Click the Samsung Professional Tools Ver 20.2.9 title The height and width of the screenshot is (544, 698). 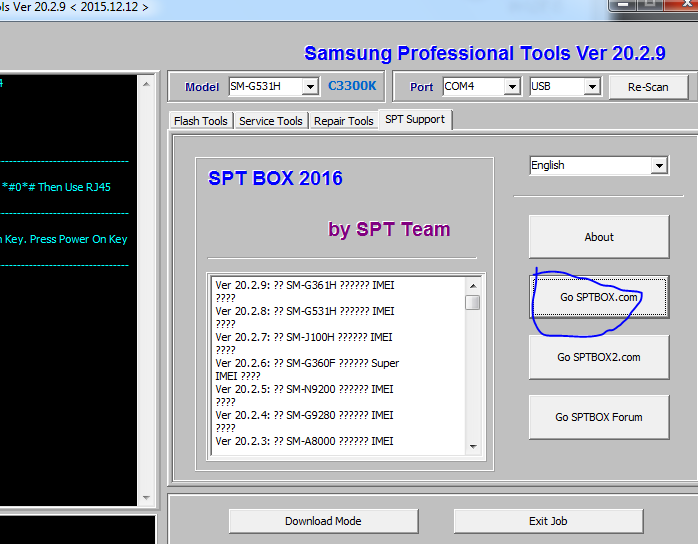pos(485,53)
